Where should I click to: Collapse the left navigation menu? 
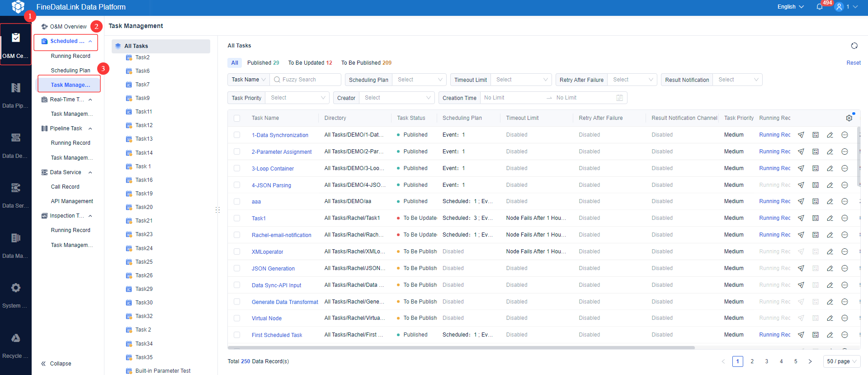click(56, 364)
